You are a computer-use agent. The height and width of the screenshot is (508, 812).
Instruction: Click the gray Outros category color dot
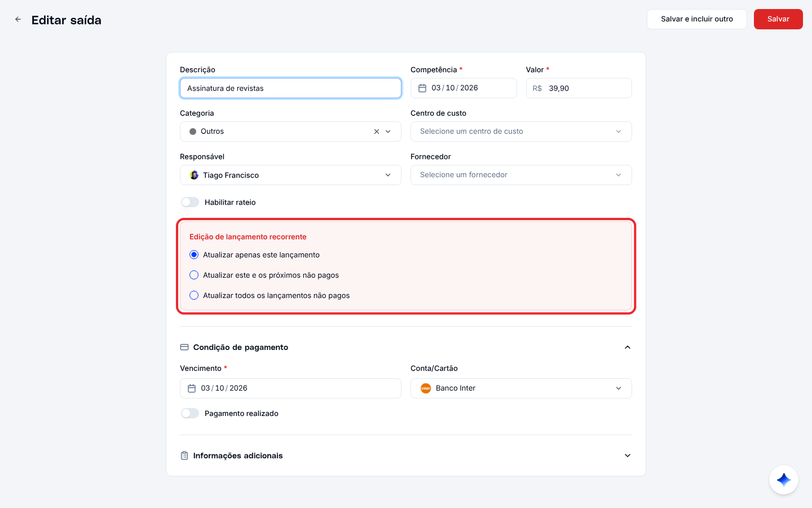coord(193,132)
